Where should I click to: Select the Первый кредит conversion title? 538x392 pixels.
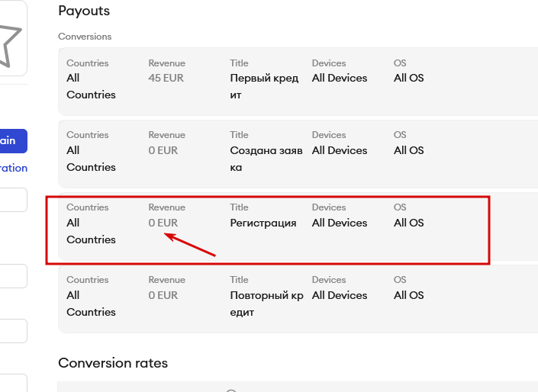click(266, 86)
